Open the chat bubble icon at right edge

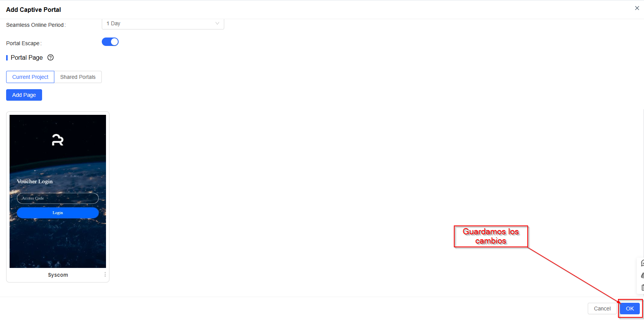tap(642, 263)
